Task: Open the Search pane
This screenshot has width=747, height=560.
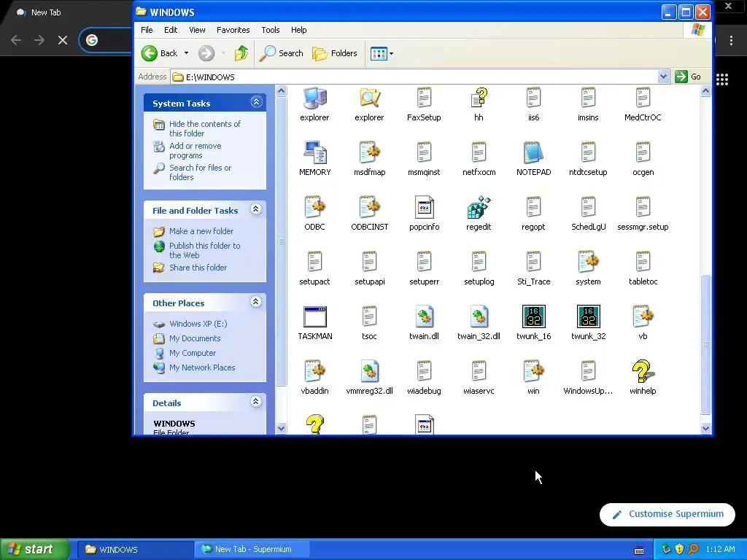Action: [281, 53]
